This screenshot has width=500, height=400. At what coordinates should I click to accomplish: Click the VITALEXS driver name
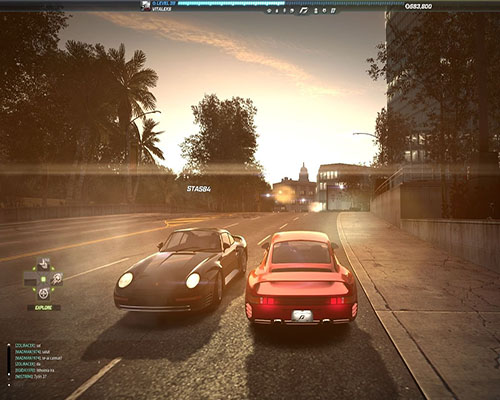[x=162, y=9]
